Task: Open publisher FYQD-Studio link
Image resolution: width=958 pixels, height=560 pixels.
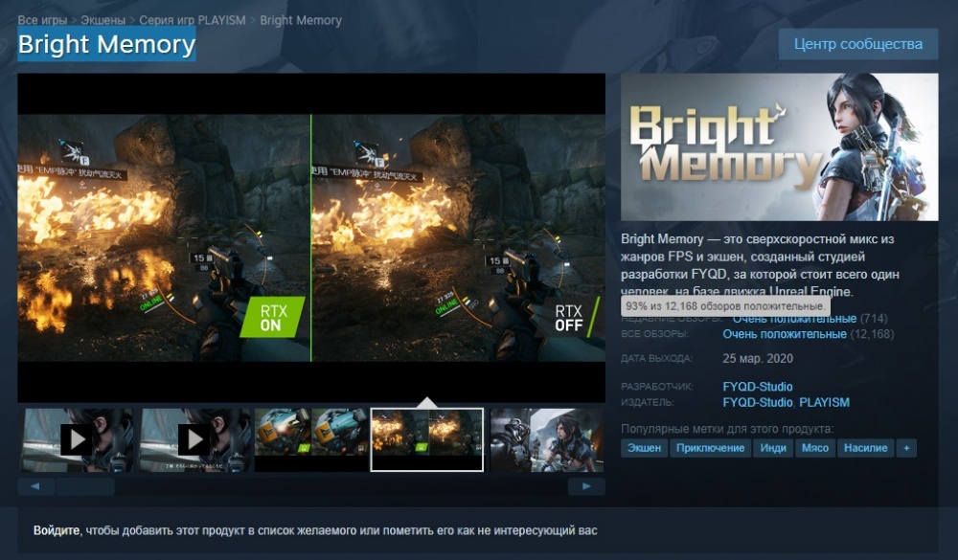Action: pyautogui.click(x=758, y=402)
